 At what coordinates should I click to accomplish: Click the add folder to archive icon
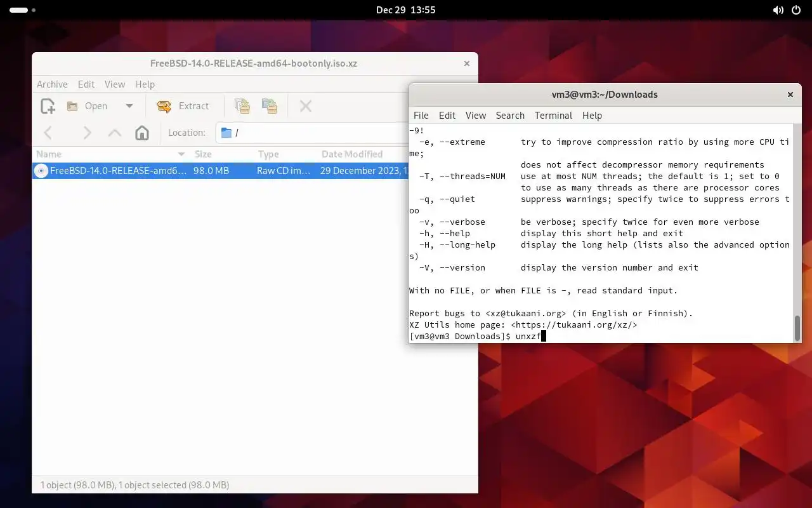pos(270,106)
